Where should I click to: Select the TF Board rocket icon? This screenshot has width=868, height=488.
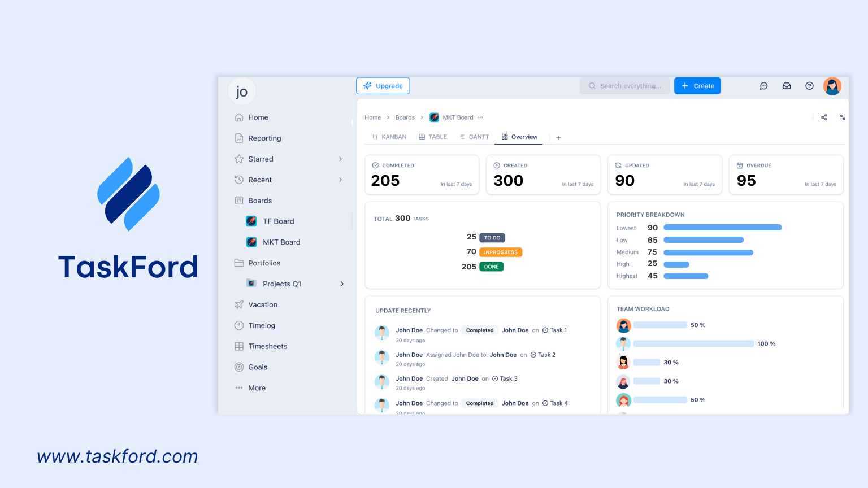[x=251, y=221]
